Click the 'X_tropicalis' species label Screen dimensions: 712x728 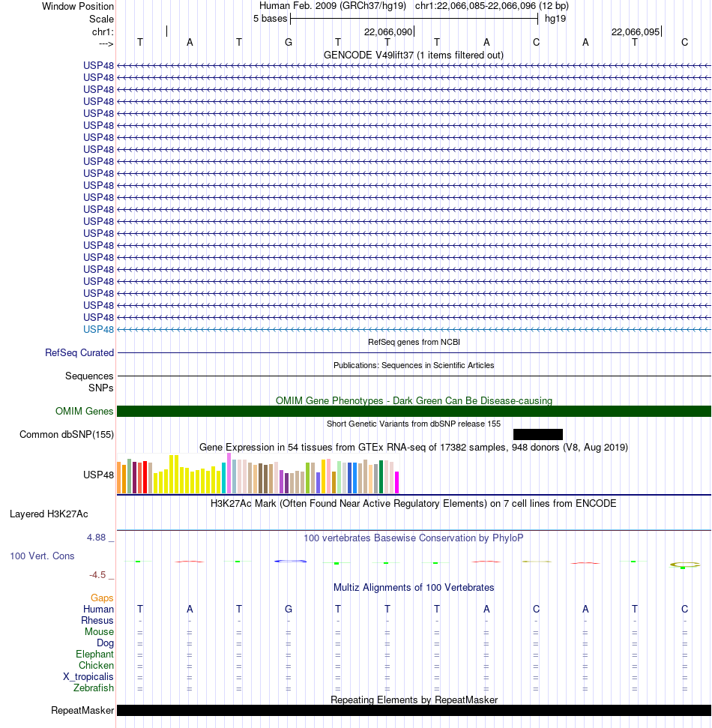[88, 677]
